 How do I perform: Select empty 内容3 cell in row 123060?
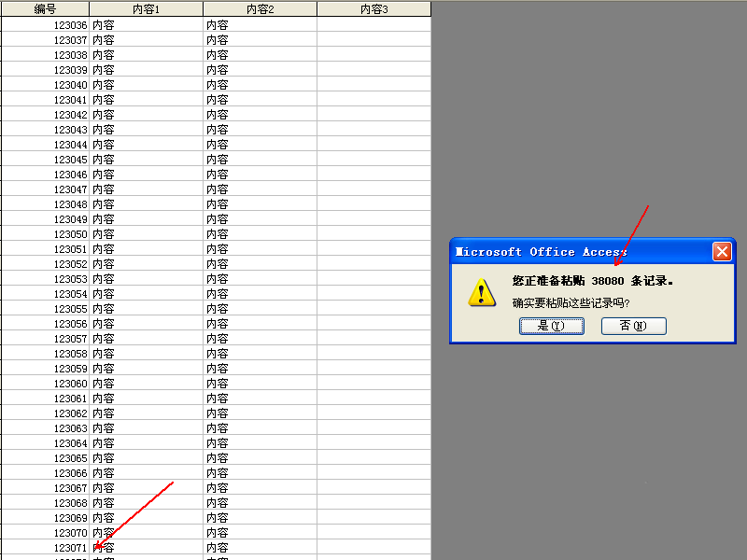[x=374, y=384]
